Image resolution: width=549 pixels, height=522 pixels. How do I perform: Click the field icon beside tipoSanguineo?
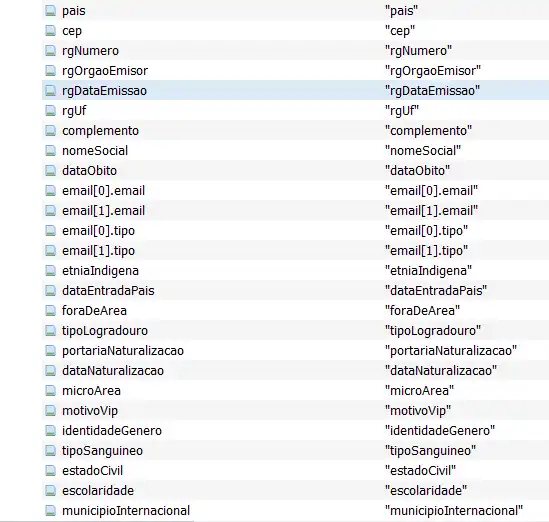point(50,450)
